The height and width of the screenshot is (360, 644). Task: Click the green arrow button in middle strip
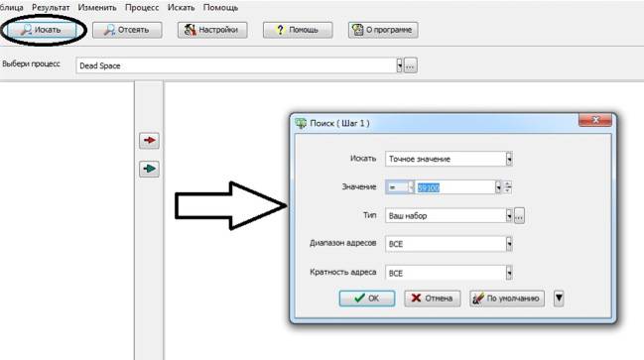pos(149,169)
